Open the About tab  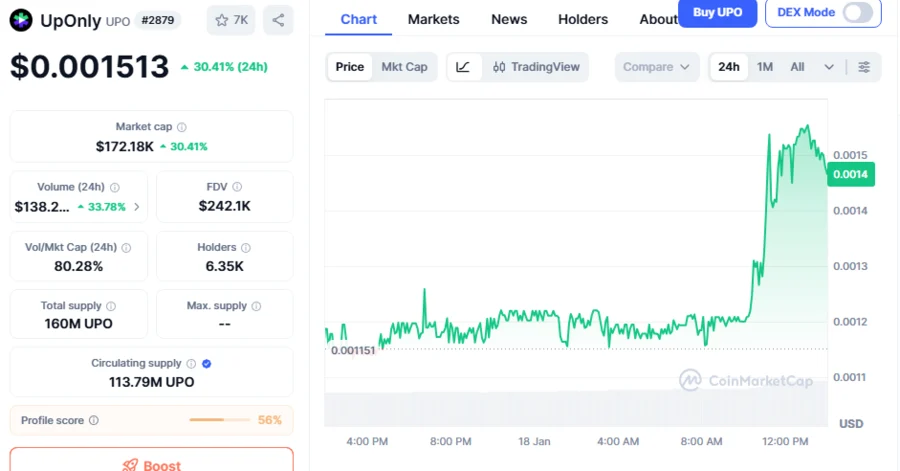(658, 20)
